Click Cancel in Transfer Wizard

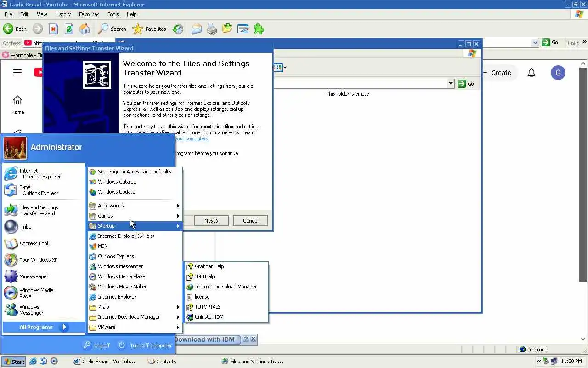pyautogui.click(x=250, y=221)
